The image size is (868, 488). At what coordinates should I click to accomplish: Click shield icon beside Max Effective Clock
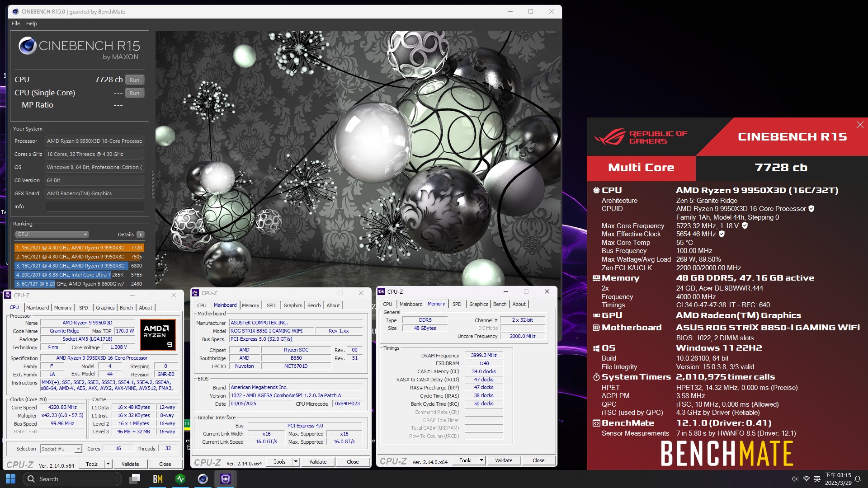[x=722, y=234]
